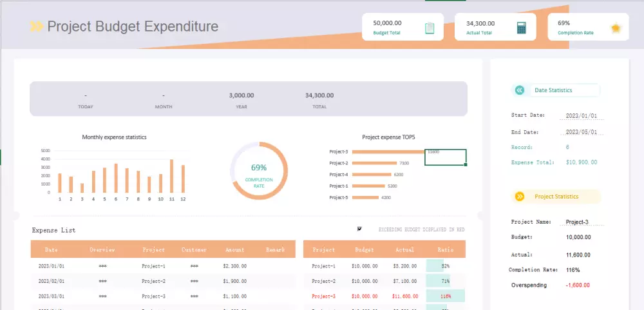Click the Actual column header in project table
Viewport: 644px width, 310px height.
(404, 249)
